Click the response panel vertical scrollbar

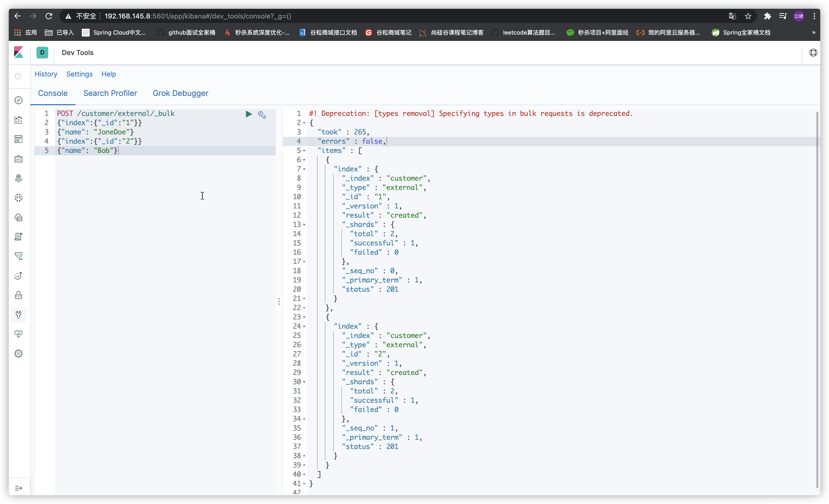[817, 299]
